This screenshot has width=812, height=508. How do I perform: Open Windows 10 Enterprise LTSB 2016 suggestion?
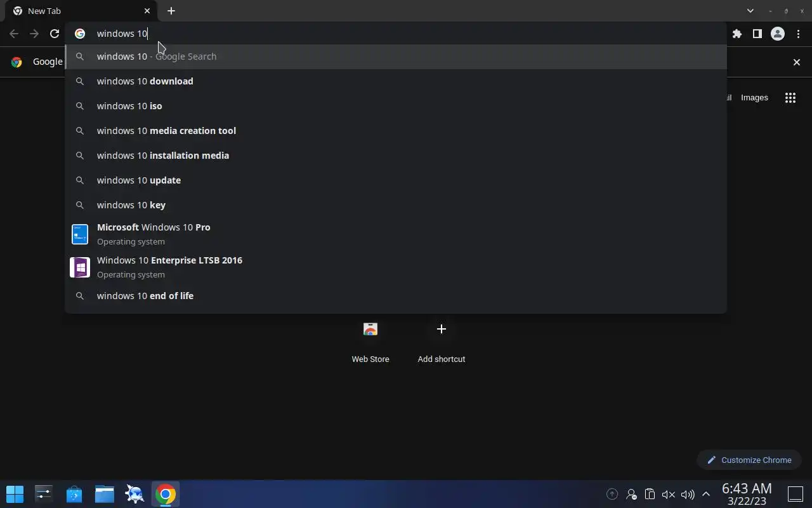coord(396,267)
